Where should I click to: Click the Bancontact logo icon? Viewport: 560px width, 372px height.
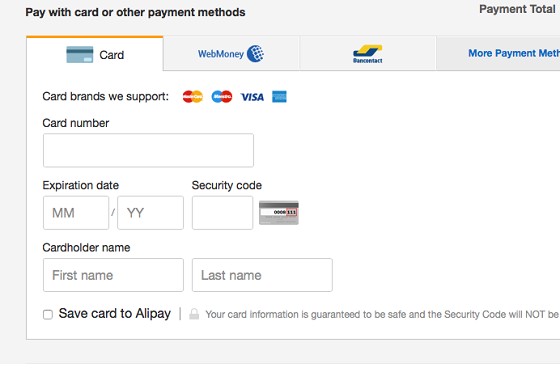368,54
